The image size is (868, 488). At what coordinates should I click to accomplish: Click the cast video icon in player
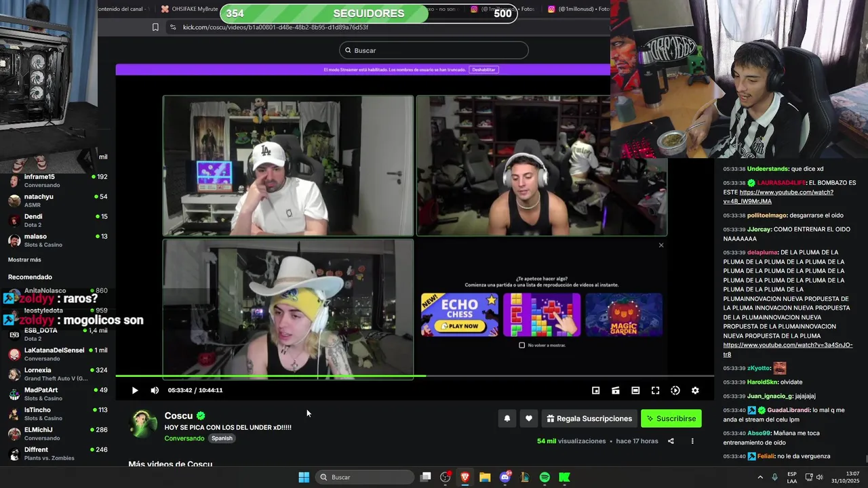[x=615, y=390]
